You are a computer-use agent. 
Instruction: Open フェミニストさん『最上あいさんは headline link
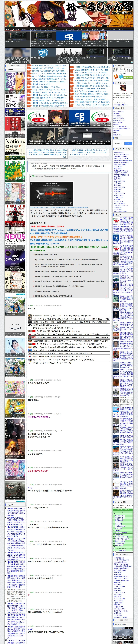click(x=71, y=319)
